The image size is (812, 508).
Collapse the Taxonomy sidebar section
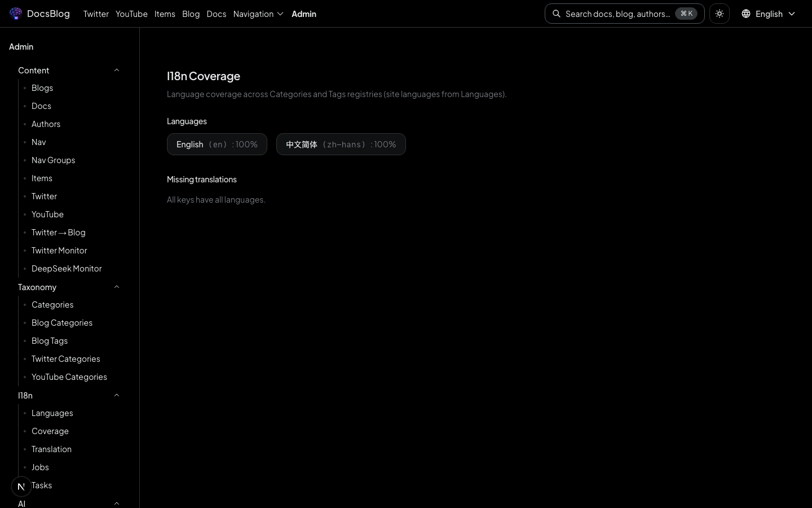[117, 287]
